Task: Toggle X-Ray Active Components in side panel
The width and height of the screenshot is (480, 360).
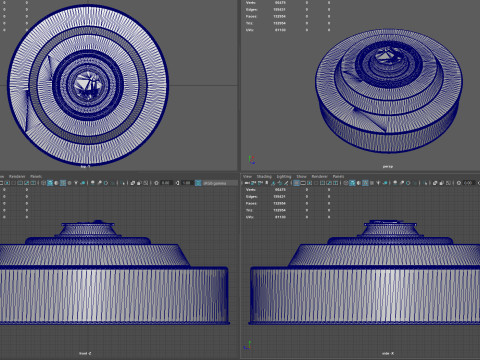Action: coord(441,183)
